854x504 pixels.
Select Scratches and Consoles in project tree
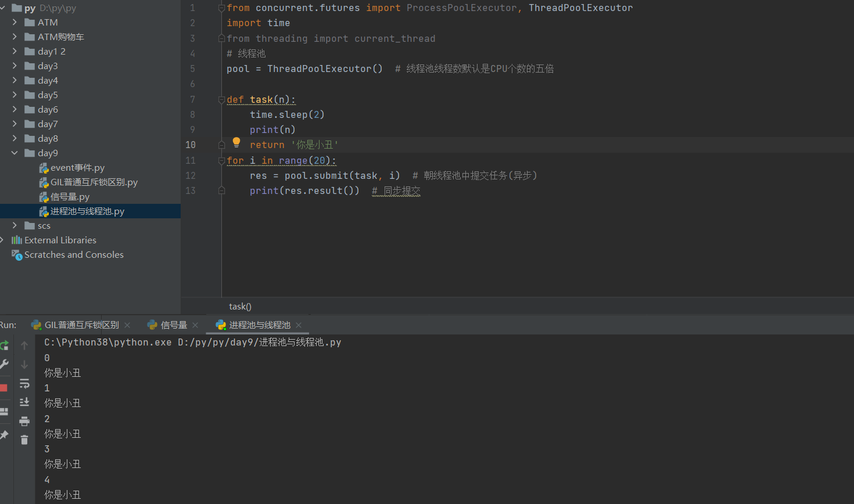coord(74,255)
